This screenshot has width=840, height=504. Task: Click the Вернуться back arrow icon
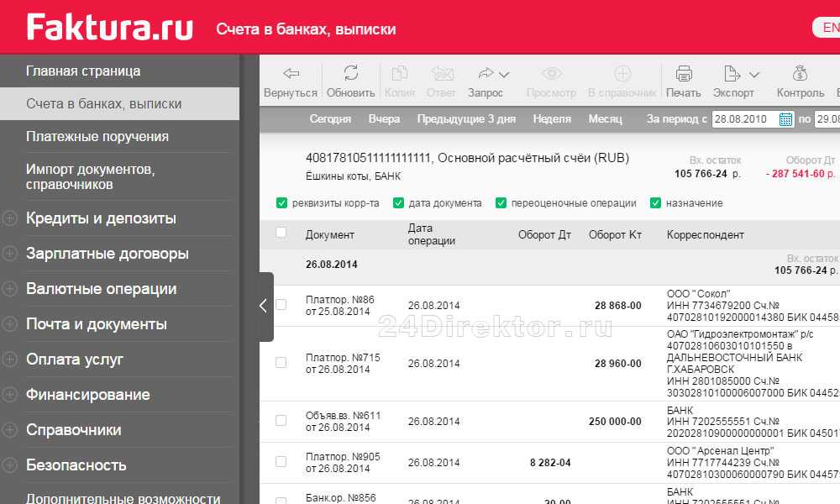point(291,74)
